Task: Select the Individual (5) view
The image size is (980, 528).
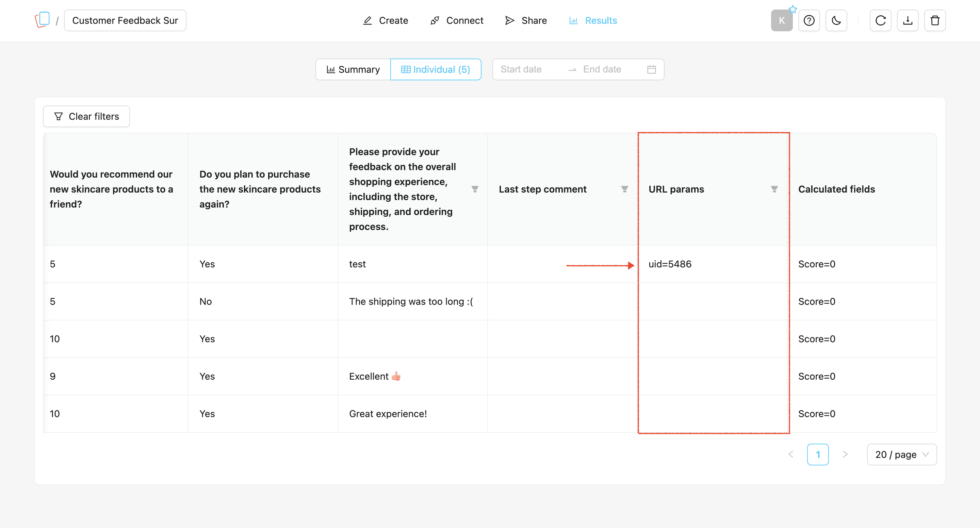Action: click(436, 69)
